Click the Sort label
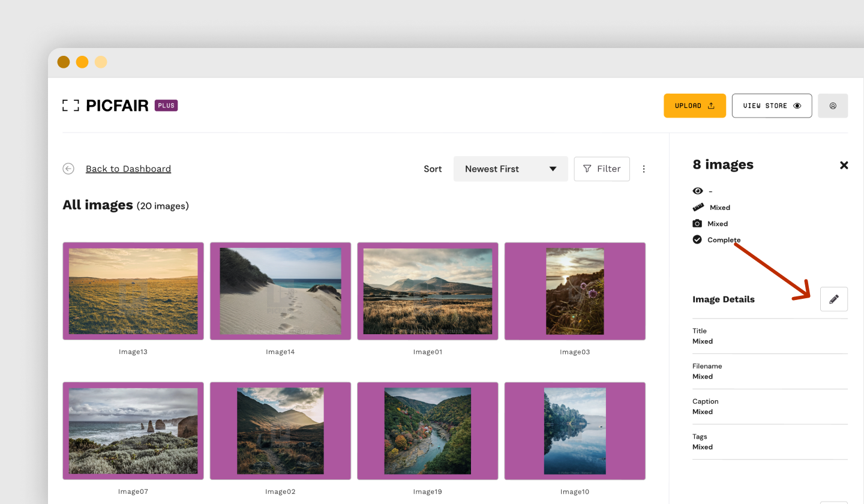The image size is (864, 504). pyautogui.click(x=433, y=169)
